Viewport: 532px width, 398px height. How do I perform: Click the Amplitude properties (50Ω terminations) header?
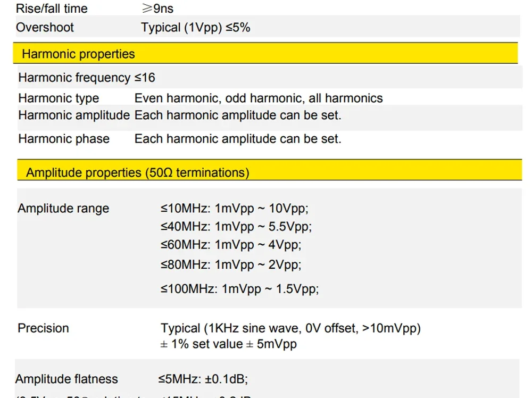click(269, 170)
